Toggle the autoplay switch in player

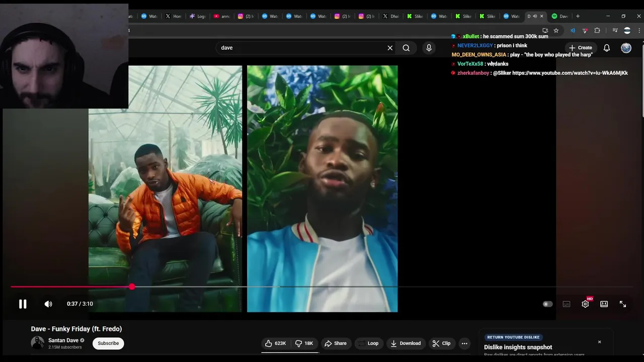pos(547,304)
